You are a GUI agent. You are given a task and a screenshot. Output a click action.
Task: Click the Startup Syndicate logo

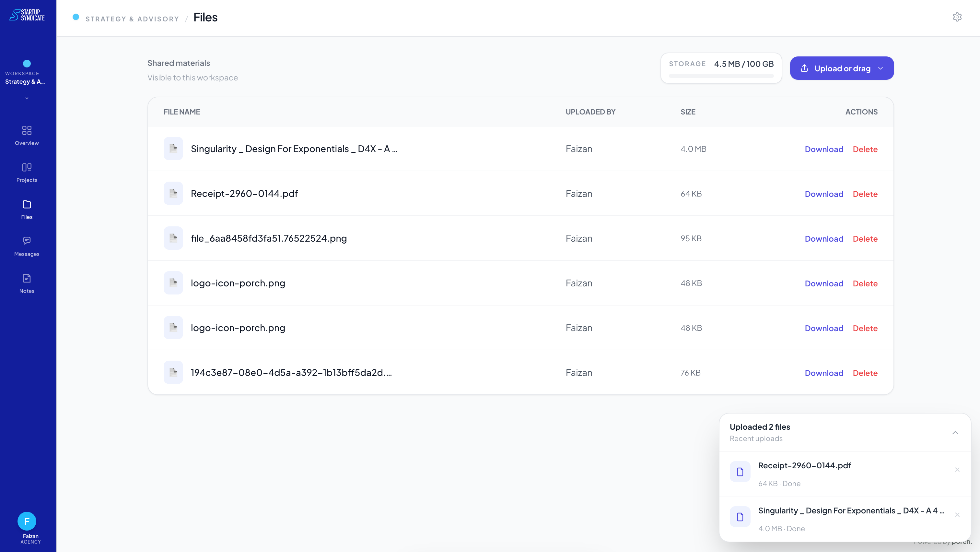pyautogui.click(x=27, y=15)
